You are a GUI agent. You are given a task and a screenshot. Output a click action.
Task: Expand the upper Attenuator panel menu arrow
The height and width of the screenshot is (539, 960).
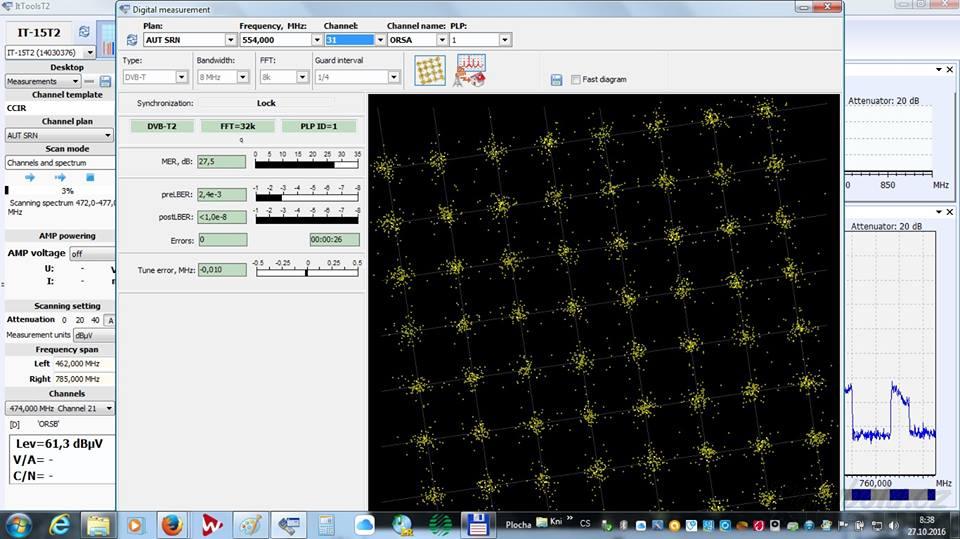[939, 70]
